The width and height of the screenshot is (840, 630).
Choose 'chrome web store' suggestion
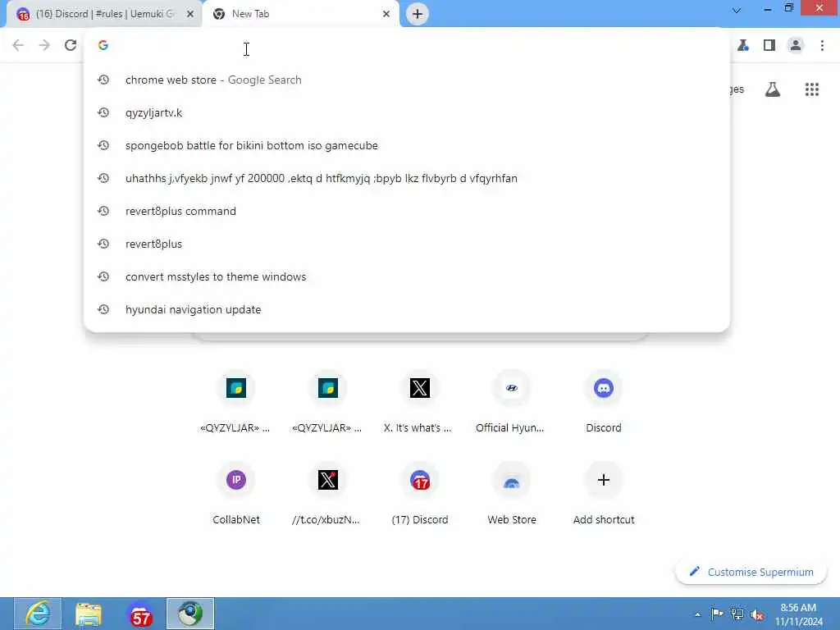pyautogui.click(x=407, y=80)
